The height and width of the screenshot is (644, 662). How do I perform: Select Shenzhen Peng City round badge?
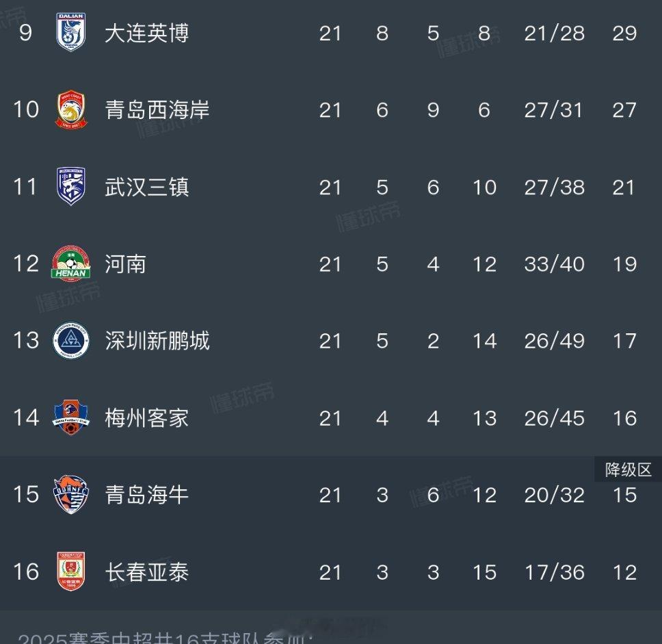coord(71,341)
